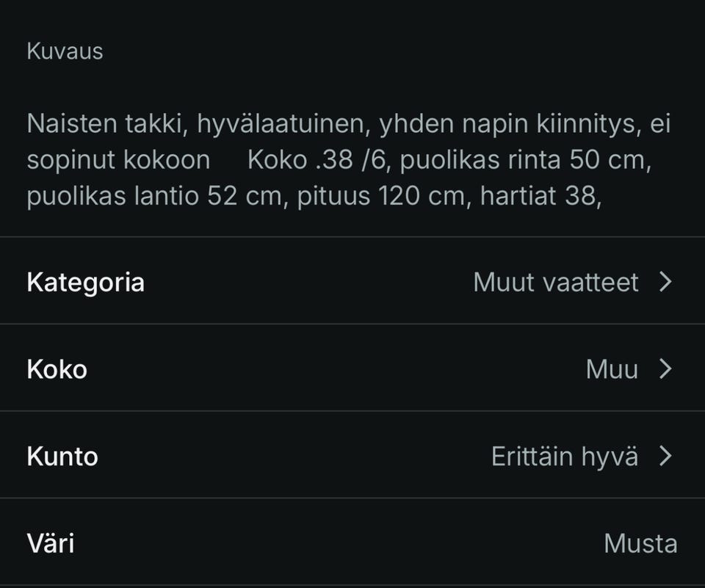Click the Väri row chevron
Image resolution: width=705 pixels, height=588 pixels.
[x=665, y=543]
